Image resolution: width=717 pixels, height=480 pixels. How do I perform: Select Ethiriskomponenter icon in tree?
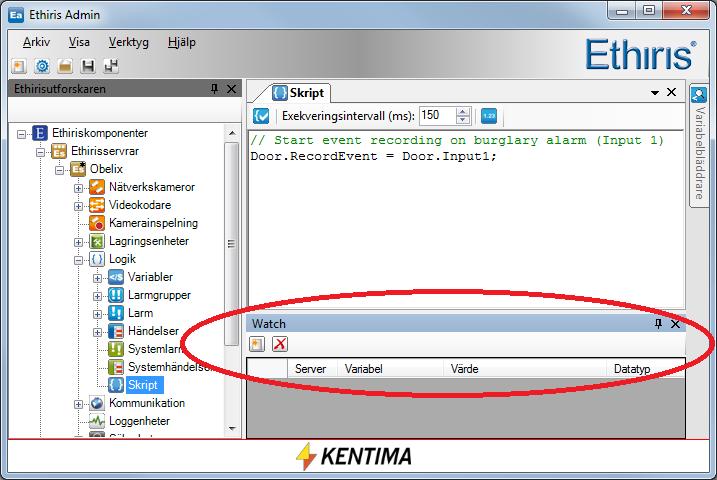click(x=40, y=133)
